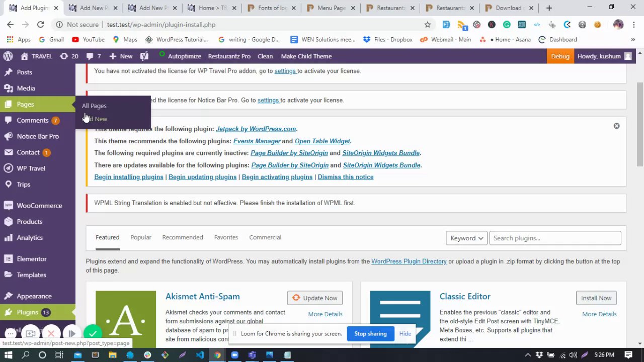This screenshot has width=644, height=362.
Task: Open Contact in the sidebar
Action: [28, 152]
